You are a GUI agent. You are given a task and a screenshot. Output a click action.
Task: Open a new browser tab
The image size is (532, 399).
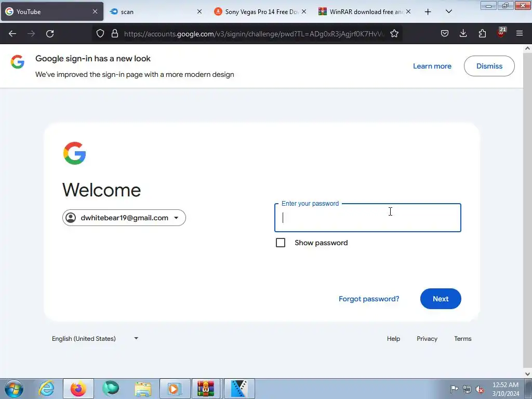(428, 12)
